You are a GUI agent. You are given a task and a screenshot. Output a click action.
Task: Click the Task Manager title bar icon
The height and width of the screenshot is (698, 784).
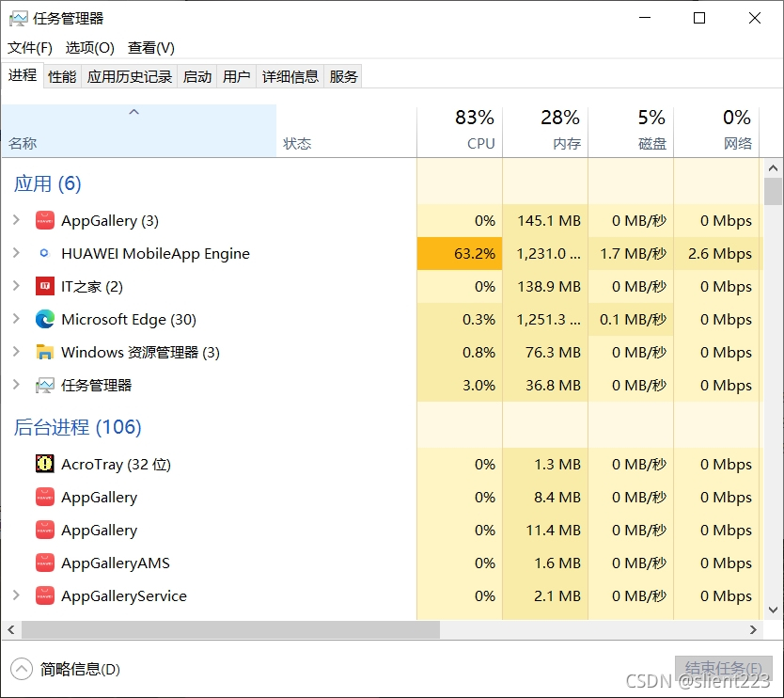click(x=19, y=19)
